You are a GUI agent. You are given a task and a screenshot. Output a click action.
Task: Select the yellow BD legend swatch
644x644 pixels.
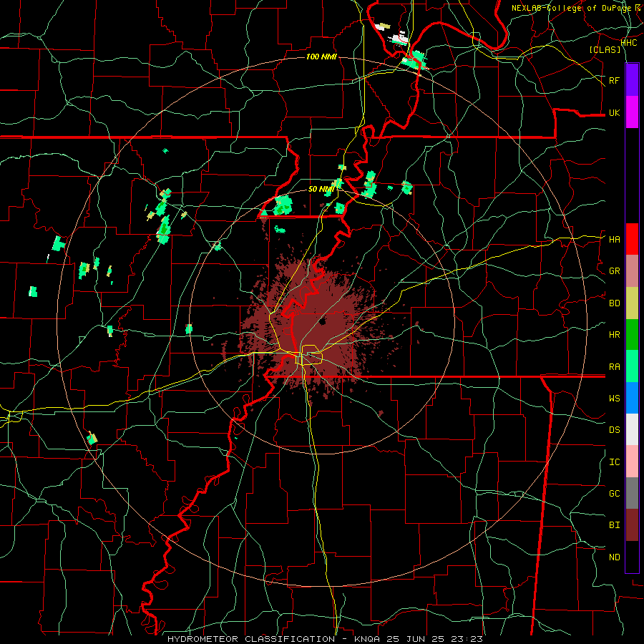pos(632,303)
